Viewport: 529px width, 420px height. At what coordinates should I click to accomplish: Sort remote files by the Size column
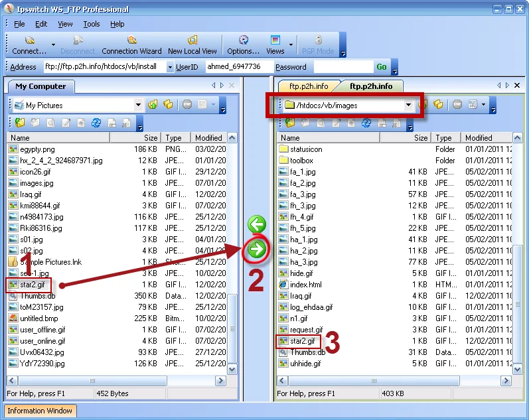pyautogui.click(x=406, y=138)
